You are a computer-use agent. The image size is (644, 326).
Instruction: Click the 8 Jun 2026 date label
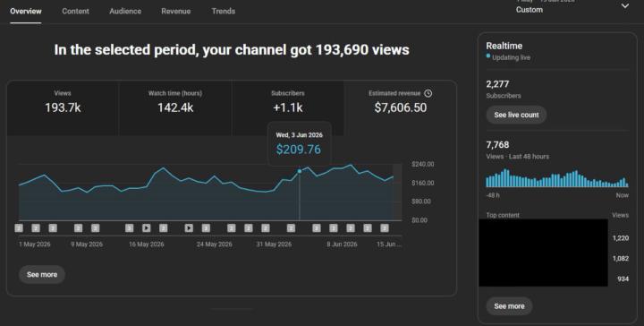point(342,244)
